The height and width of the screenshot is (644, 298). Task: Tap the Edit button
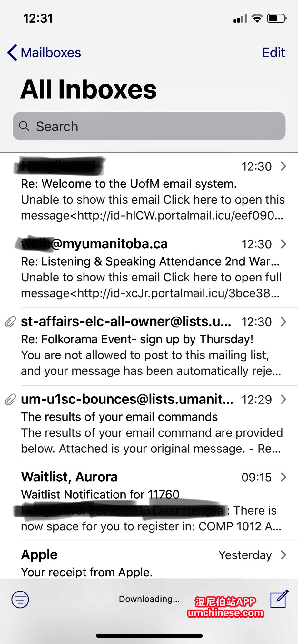click(x=273, y=52)
